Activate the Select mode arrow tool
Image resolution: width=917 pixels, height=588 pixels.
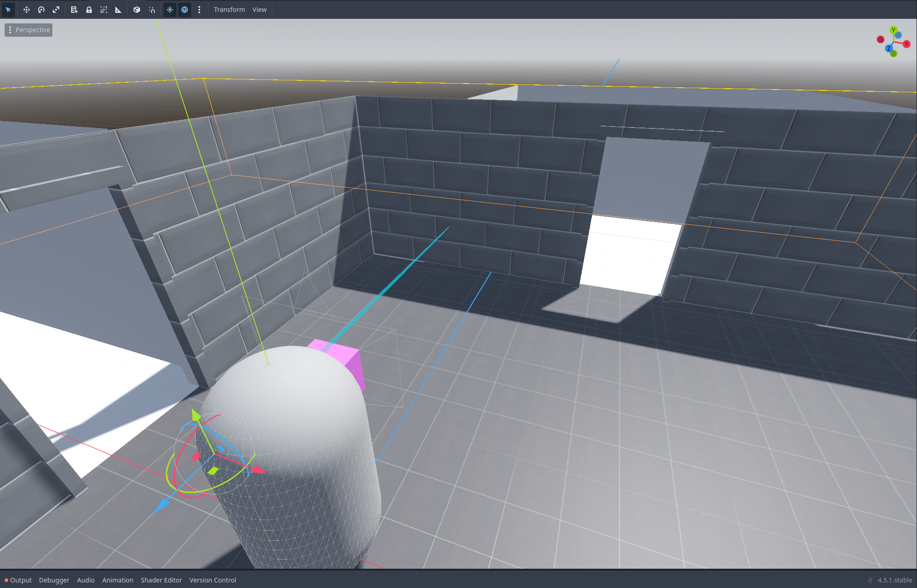(8, 10)
